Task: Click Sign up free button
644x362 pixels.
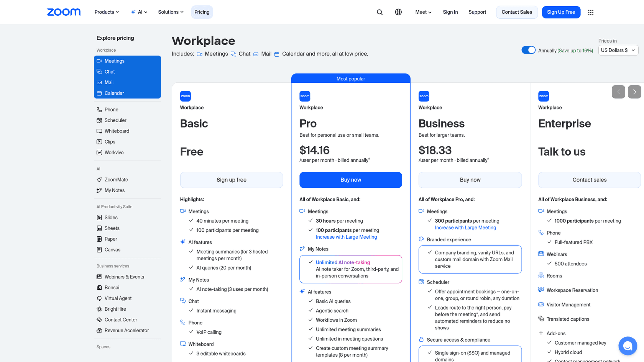Action: (x=232, y=180)
